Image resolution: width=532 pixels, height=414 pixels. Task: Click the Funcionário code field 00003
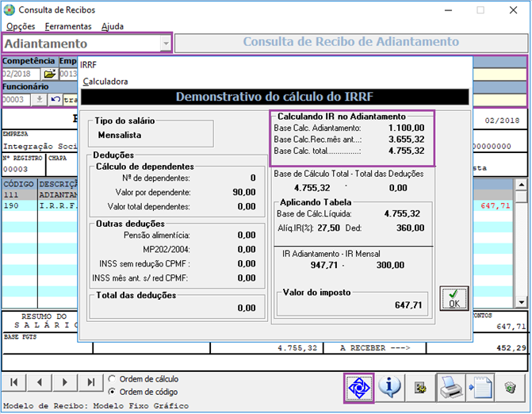pos(16,100)
